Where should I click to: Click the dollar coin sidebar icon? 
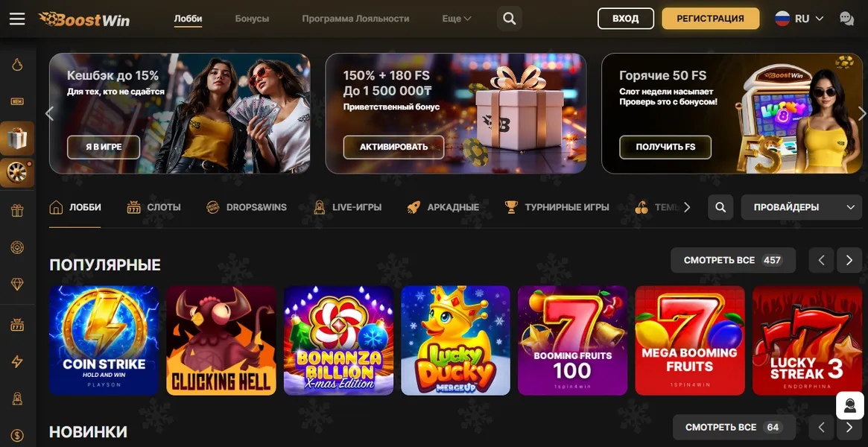pyautogui.click(x=17, y=436)
